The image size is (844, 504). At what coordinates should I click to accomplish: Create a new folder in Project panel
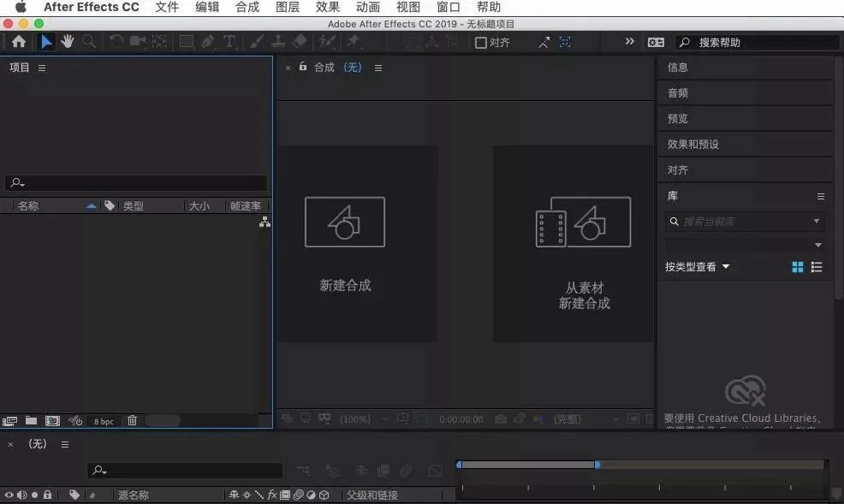point(31,421)
